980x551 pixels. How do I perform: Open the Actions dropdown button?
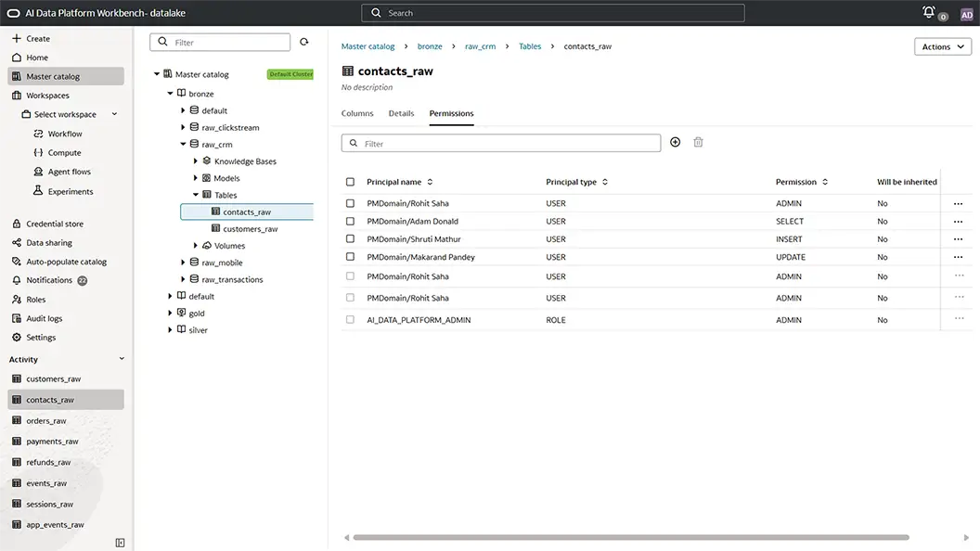tap(943, 47)
